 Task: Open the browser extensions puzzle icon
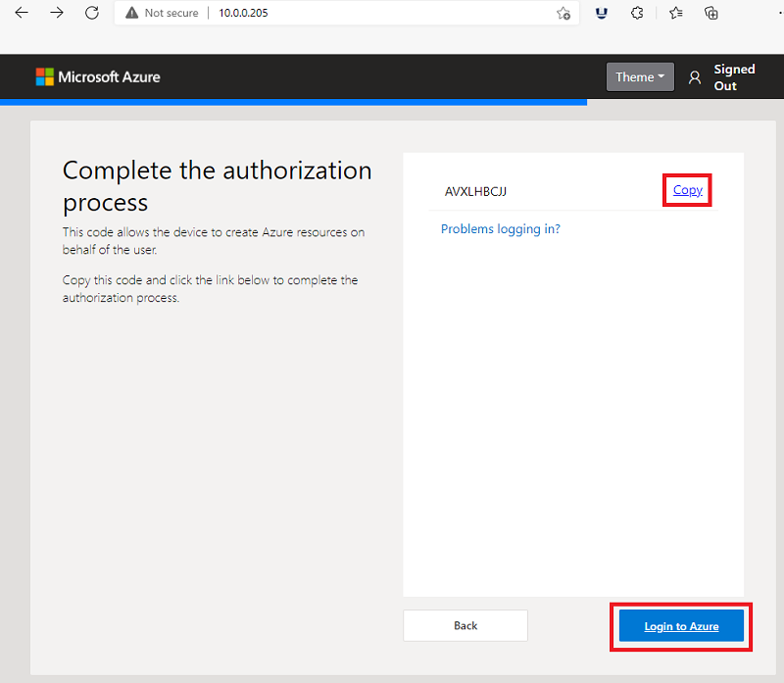tap(636, 13)
